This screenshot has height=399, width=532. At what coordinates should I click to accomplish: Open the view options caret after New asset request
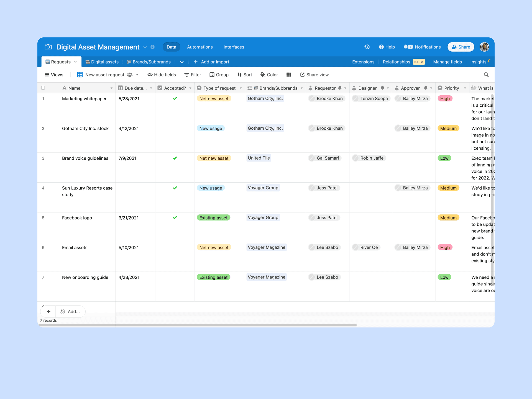[x=137, y=75]
